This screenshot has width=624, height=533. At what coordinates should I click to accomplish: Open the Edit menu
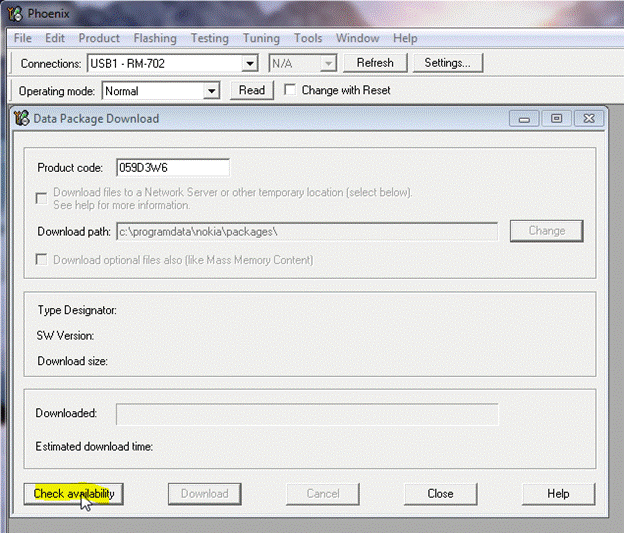[55, 38]
